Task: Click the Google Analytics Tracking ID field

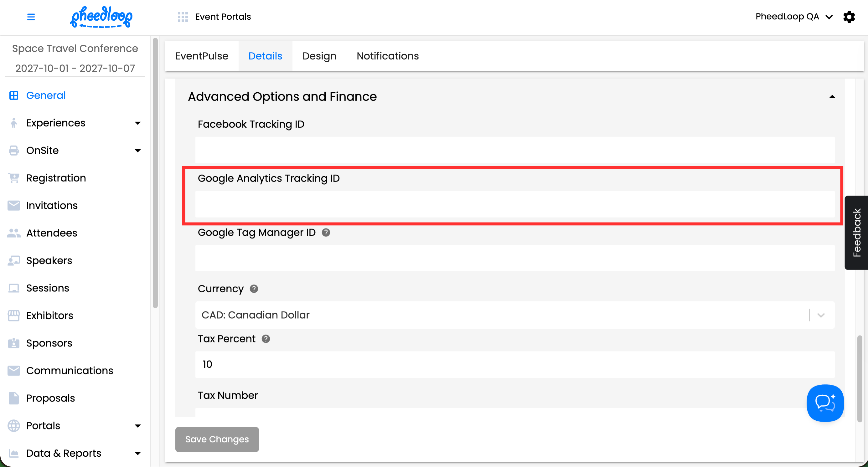Action: 514,204
